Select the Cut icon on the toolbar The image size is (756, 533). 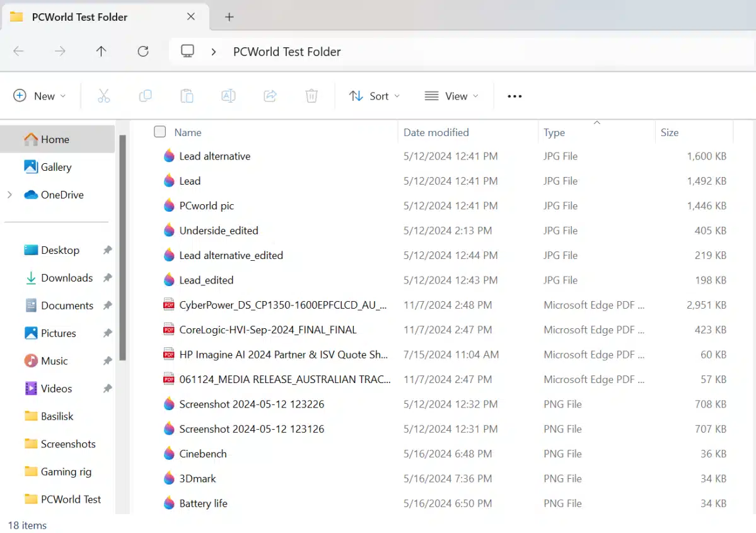pos(103,96)
